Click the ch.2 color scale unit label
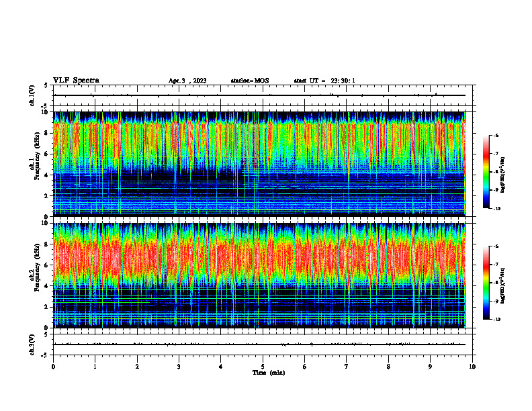 point(503,285)
